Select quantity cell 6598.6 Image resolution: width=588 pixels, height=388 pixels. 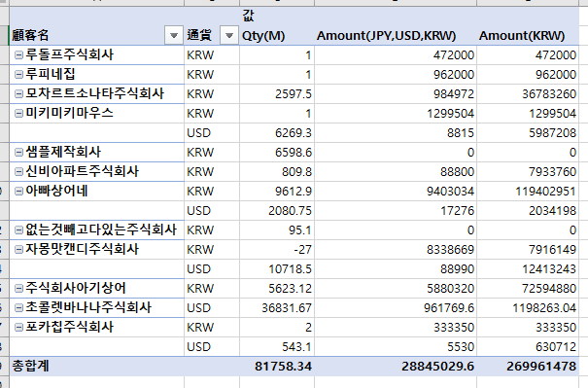(277, 153)
